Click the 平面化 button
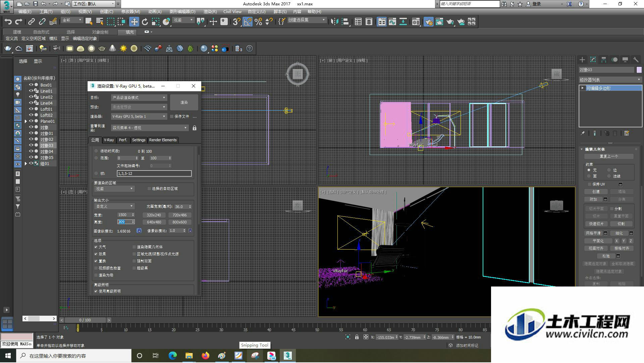Viewport: 644px width, 363px height. (598, 241)
